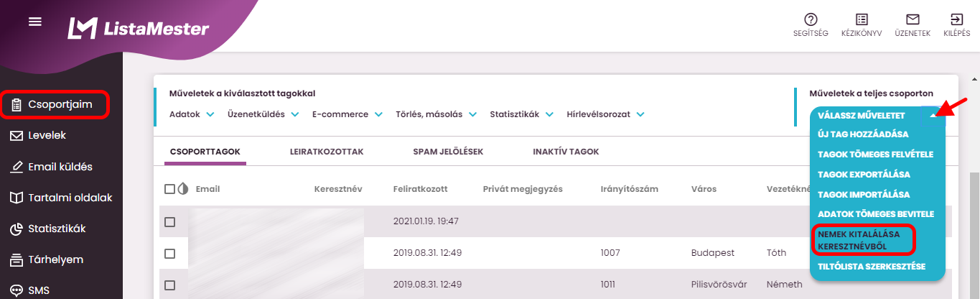Toggle the select-all checkbox in table header
The width and height of the screenshot is (980, 299).
pyautogui.click(x=169, y=189)
